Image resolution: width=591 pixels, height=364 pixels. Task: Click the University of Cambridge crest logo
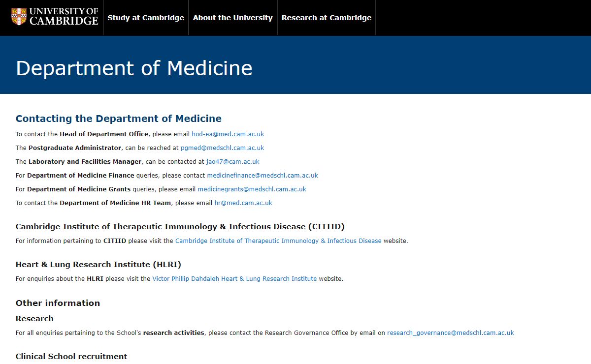55,17
